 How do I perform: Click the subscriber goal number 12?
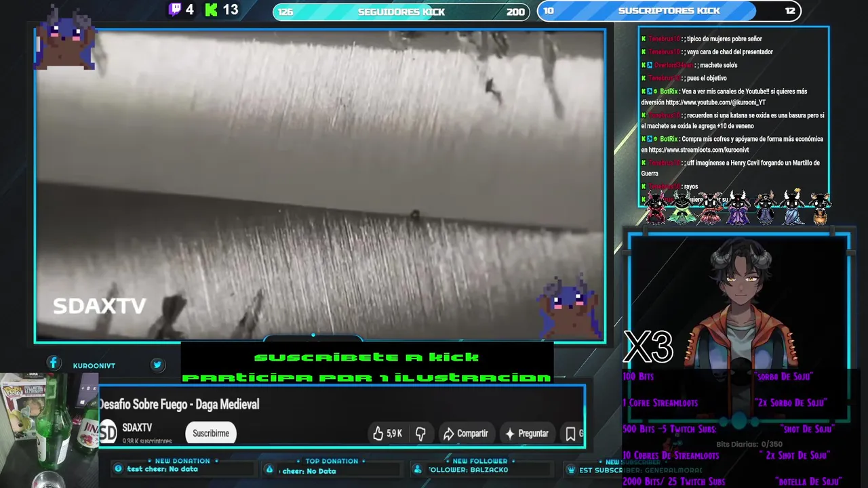[789, 11]
